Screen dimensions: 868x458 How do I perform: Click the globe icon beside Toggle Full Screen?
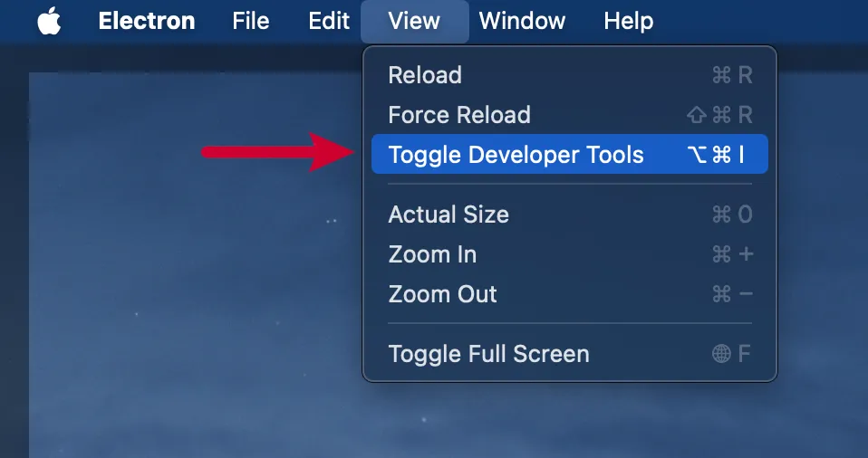pyautogui.click(x=721, y=354)
